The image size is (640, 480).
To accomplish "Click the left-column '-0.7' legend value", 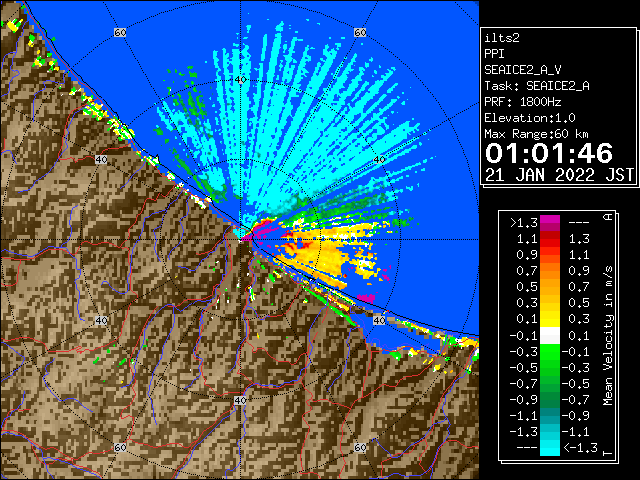I will point(523,384).
